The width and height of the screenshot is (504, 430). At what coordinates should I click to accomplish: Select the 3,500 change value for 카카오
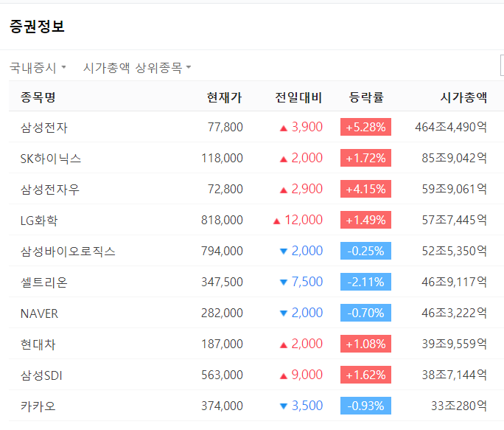click(307, 406)
